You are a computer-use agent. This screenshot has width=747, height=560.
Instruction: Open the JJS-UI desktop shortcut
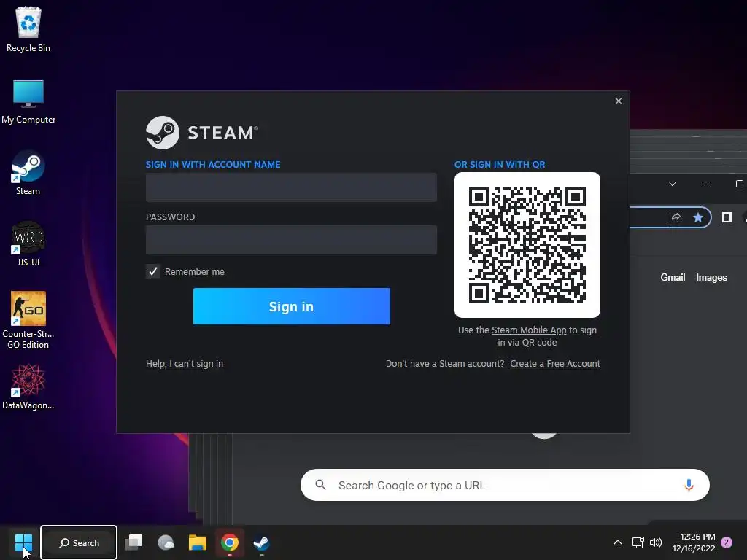28,244
